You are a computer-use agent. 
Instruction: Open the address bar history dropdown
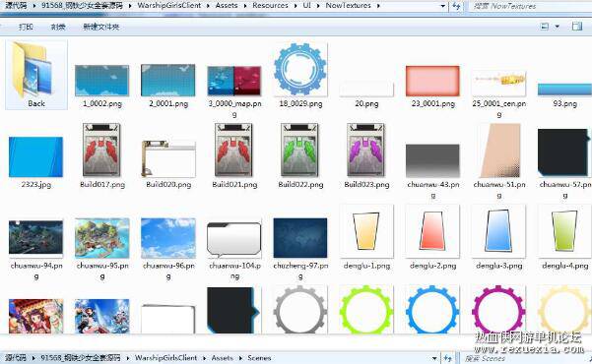(443, 6)
